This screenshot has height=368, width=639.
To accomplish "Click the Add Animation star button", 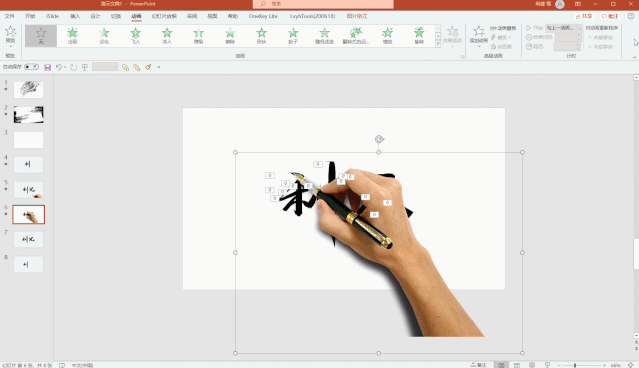I will point(478,35).
